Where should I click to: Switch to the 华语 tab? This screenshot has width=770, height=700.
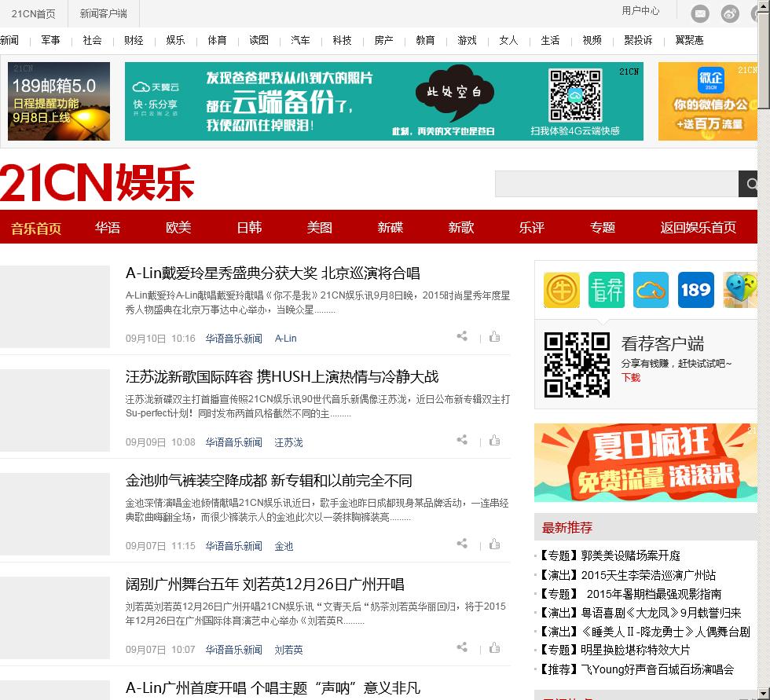(x=108, y=227)
